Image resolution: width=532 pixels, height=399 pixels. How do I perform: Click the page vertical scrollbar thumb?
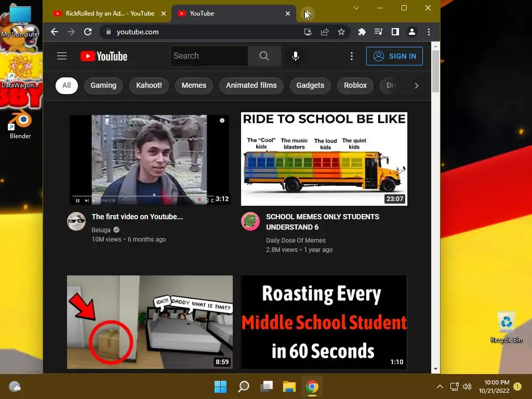coord(436,71)
